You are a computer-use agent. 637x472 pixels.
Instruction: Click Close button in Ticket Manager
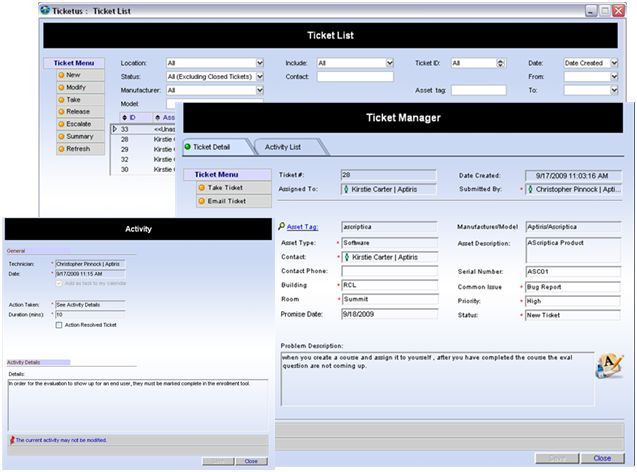602,458
